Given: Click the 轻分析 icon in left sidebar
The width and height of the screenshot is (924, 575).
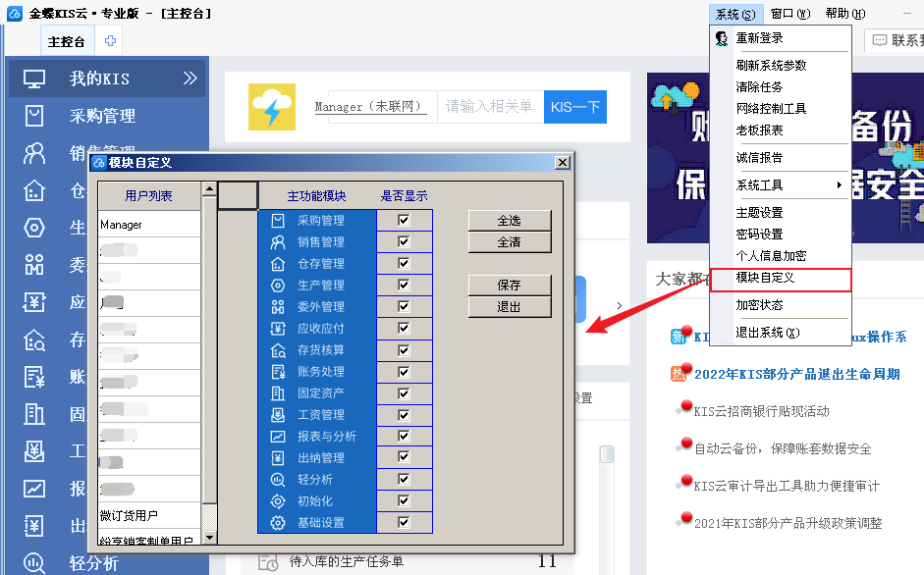Looking at the screenshot, I should coord(34,562).
